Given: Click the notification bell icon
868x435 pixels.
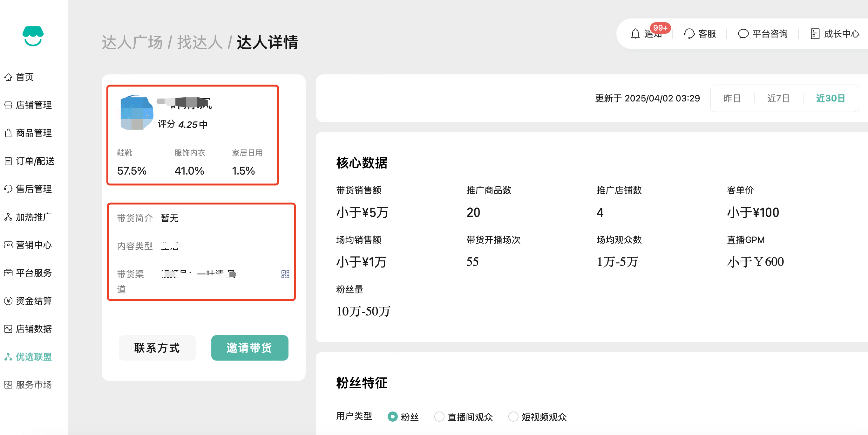Looking at the screenshot, I should click(635, 34).
